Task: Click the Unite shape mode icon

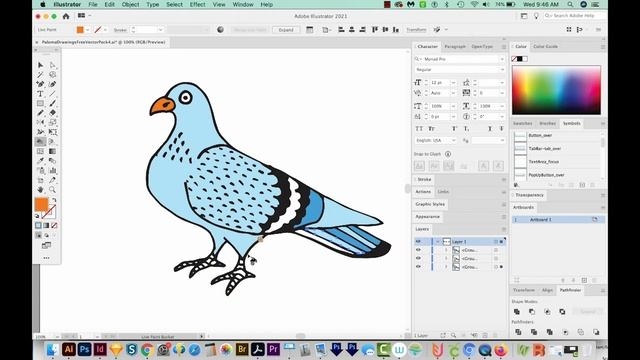Action: click(517, 311)
